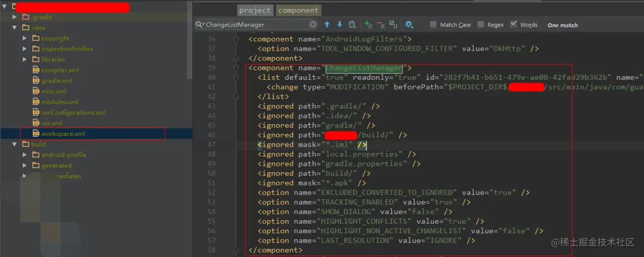Click the ignored mask "*.apk" line
Viewport: 644px width, 257px height.
(x=312, y=183)
